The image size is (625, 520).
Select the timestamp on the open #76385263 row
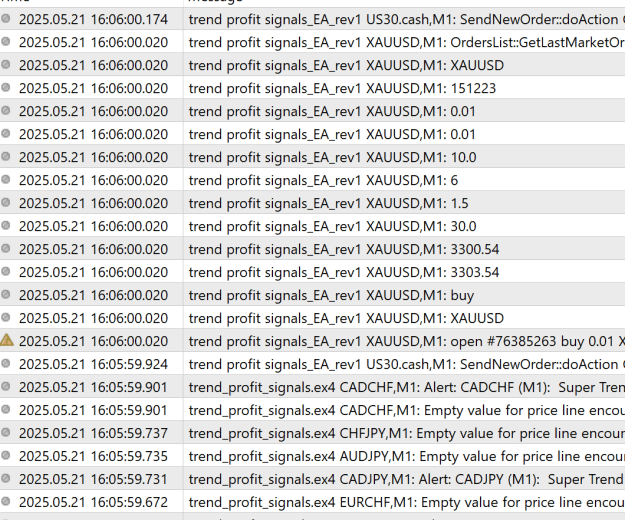[93, 341]
